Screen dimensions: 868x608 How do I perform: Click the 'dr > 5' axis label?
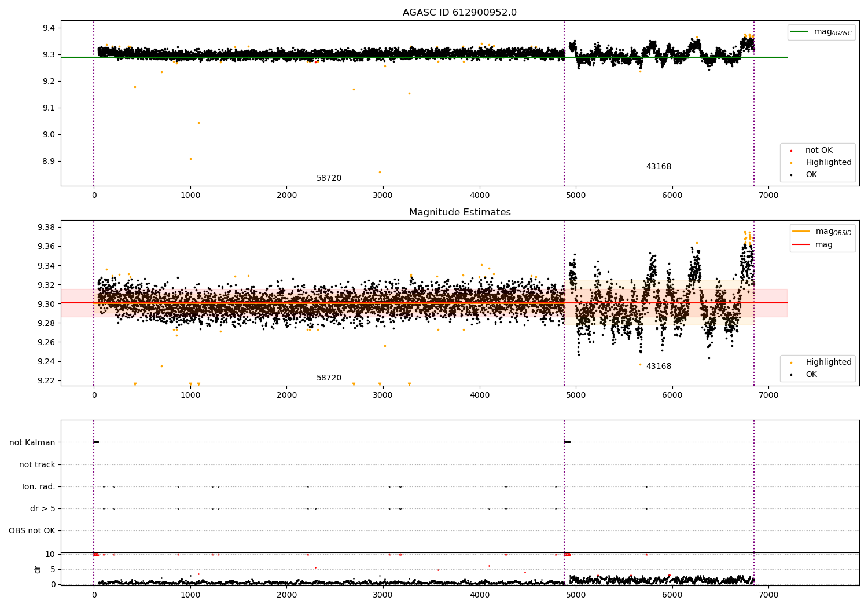click(x=43, y=508)
